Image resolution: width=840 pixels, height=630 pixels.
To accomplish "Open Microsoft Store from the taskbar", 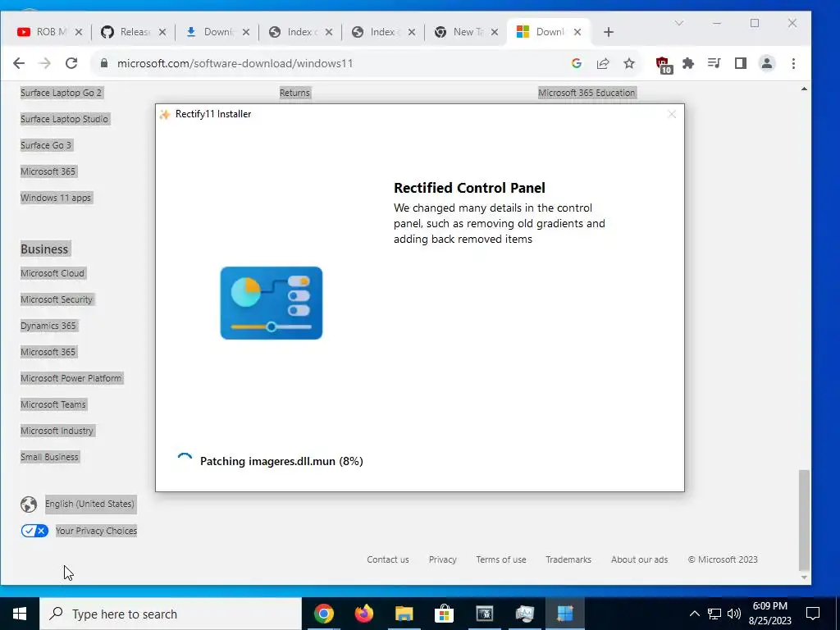I will [444, 614].
